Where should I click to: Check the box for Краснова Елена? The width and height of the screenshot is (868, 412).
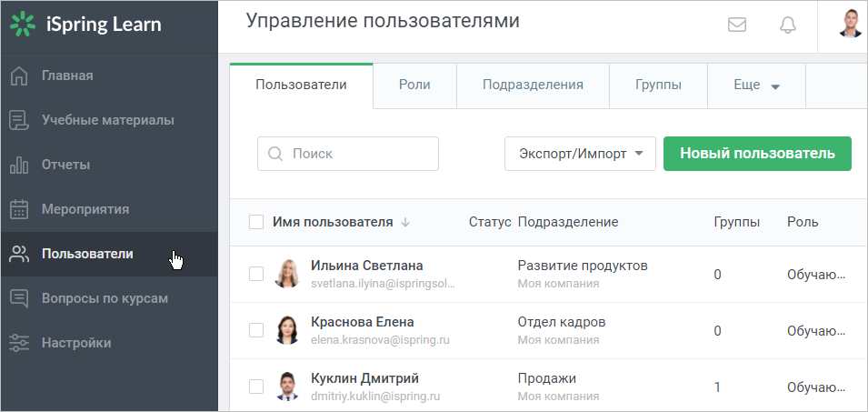(256, 330)
